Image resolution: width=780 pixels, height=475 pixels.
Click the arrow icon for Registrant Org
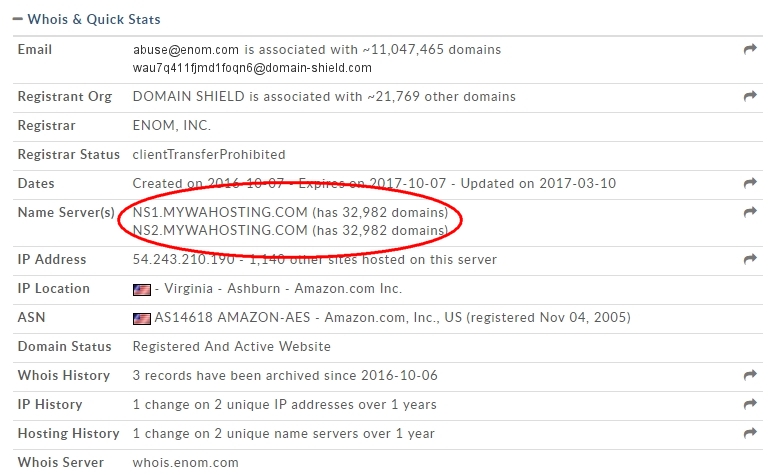tap(750, 95)
